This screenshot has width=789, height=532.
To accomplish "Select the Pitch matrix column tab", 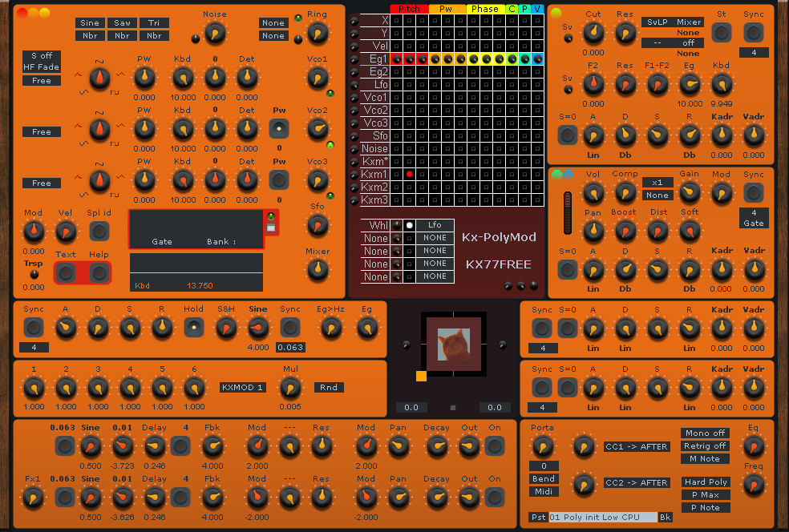I will coord(409,9).
